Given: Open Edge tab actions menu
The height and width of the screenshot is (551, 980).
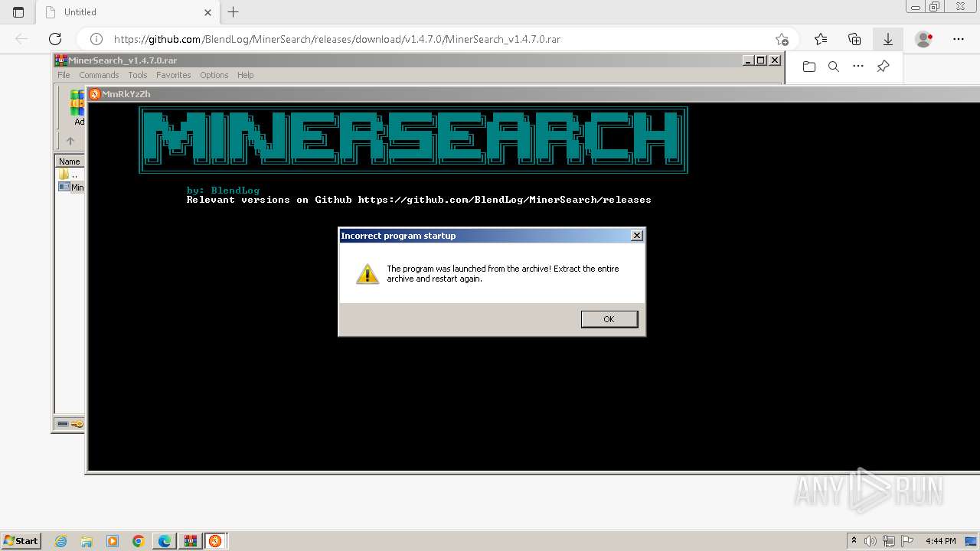Looking at the screenshot, I should point(18,12).
